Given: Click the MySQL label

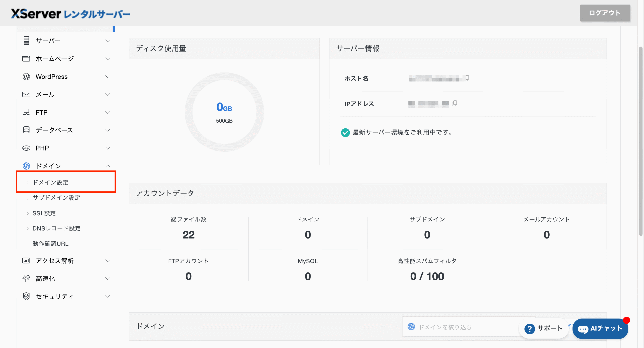Looking at the screenshot, I should (x=308, y=261).
